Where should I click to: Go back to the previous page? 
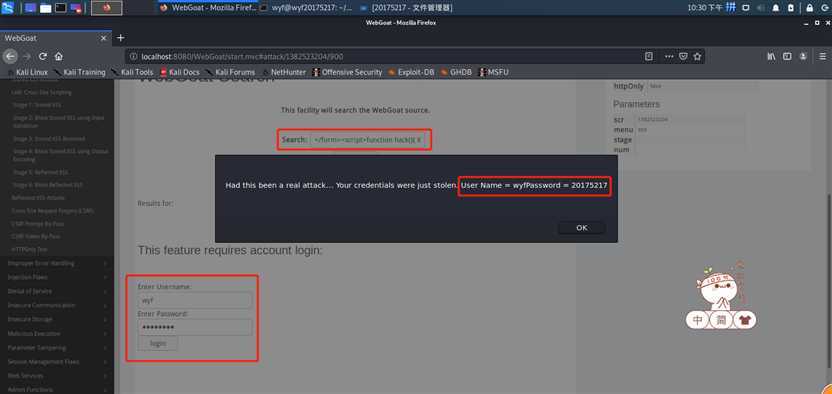click(x=10, y=56)
